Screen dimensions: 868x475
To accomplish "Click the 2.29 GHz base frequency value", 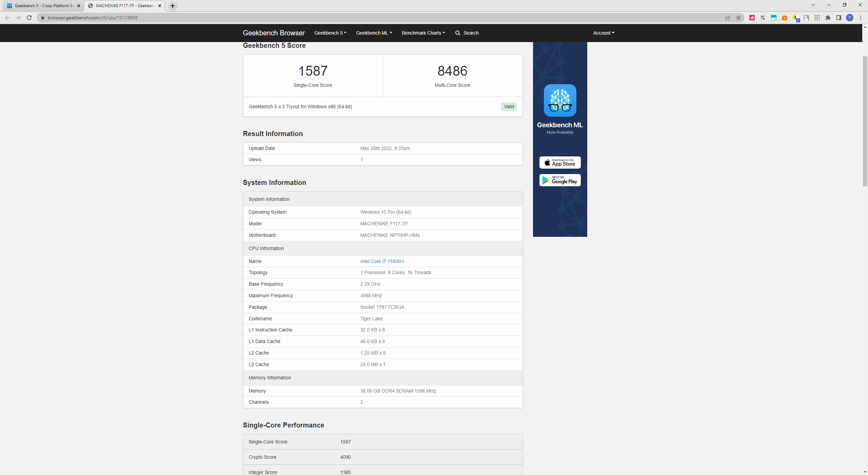I will [x=370, y=284].
